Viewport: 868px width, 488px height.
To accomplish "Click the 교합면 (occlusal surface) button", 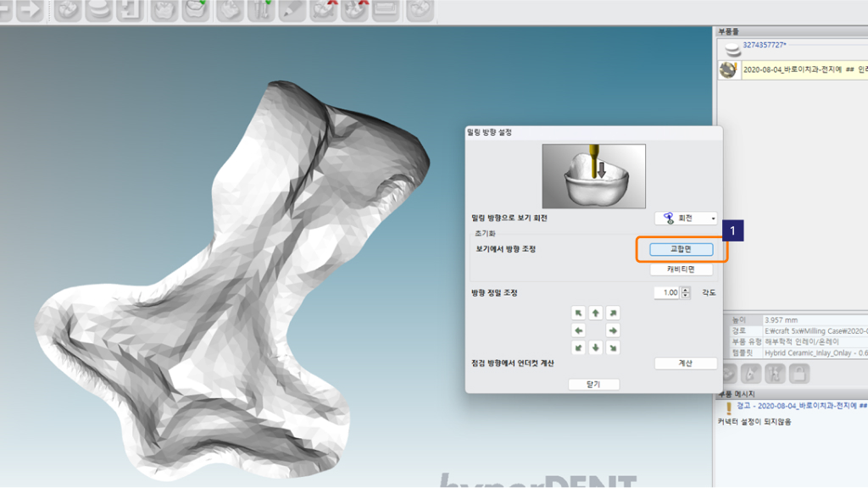I will coord(682,250).
